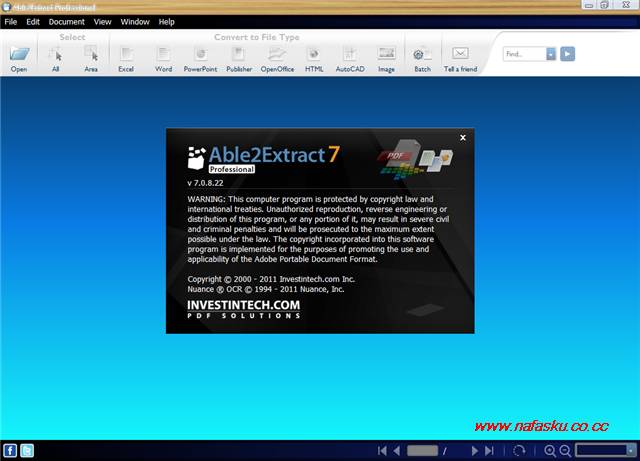This screenshot has width=640, height=461.
Task: Expand the Find box dropdown arrow
Action: [551, 54]
